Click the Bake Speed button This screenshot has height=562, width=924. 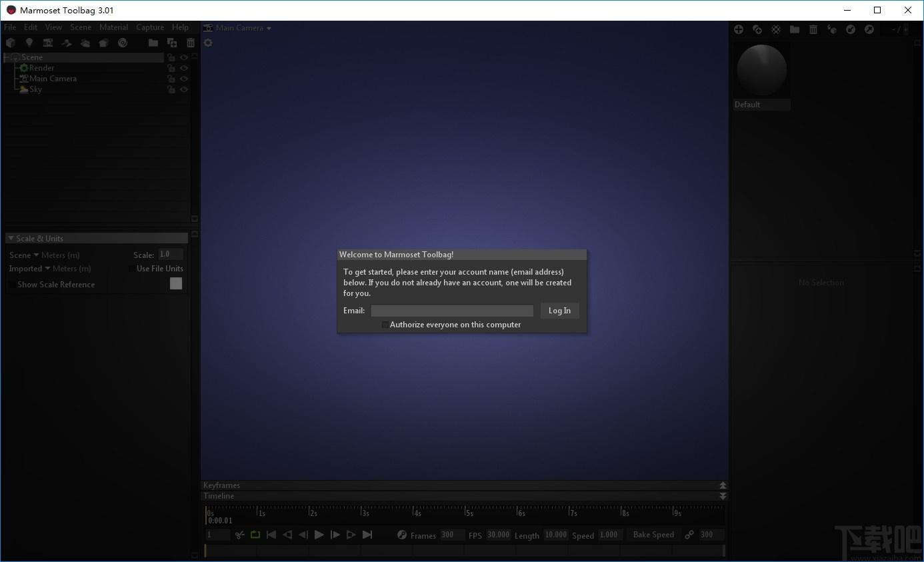[653, 535]
